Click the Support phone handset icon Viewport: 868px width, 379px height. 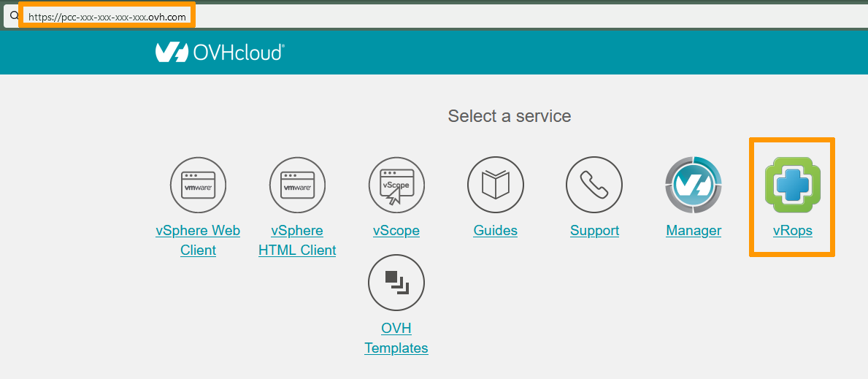pos(594,185)
